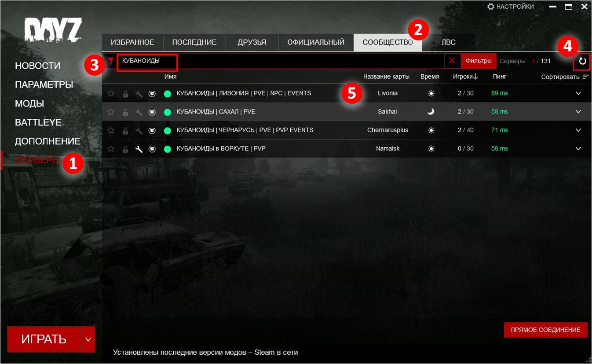Image resolution: width=592 pixels, height=364 pixels.
Task: Click the mods wrench on the ВОРКУТЕ row
Action: tap(139, 149)
